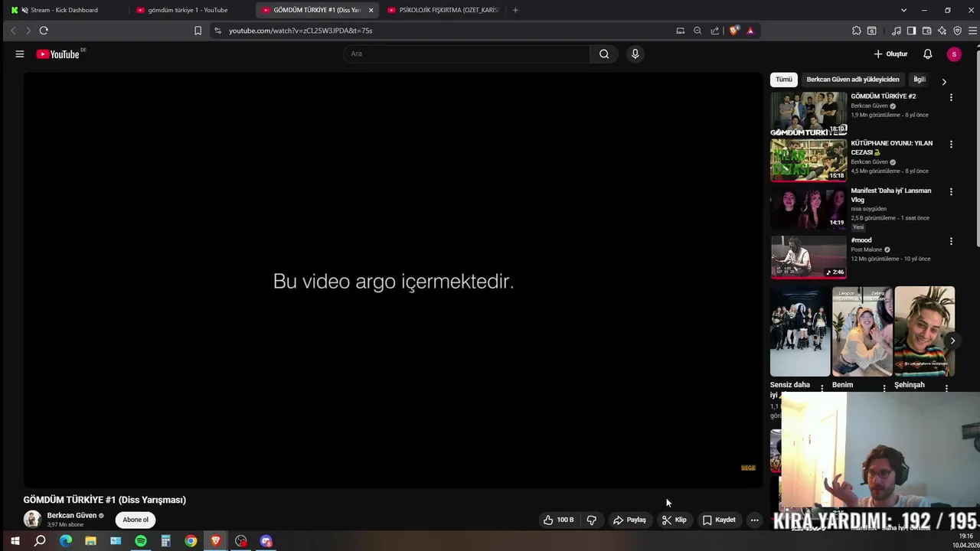980x551 pixels.
Task: Open the account avatar menu
Action: 954,54
